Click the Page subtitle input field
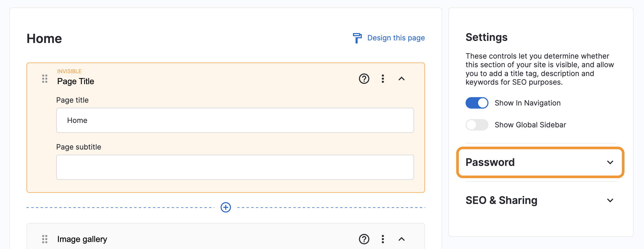Screen dimensions: 644x249 click(x=235, y=167)
